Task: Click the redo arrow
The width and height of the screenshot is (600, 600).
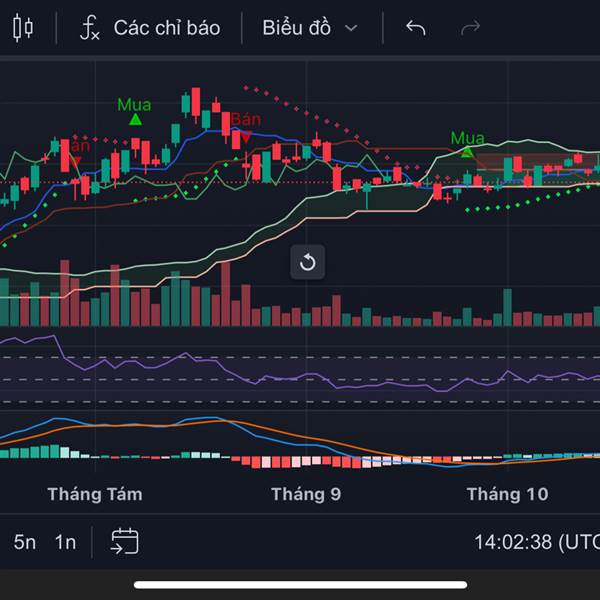Action: 470,28
